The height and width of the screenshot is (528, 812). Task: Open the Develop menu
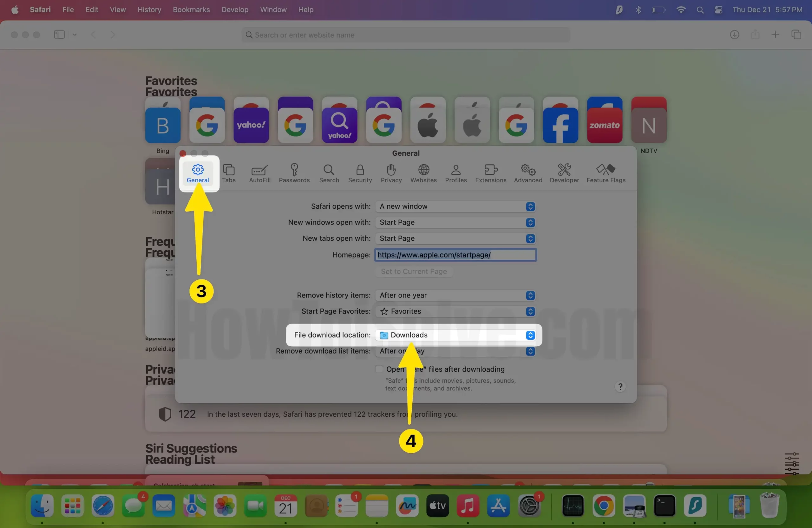coord(235,10)
